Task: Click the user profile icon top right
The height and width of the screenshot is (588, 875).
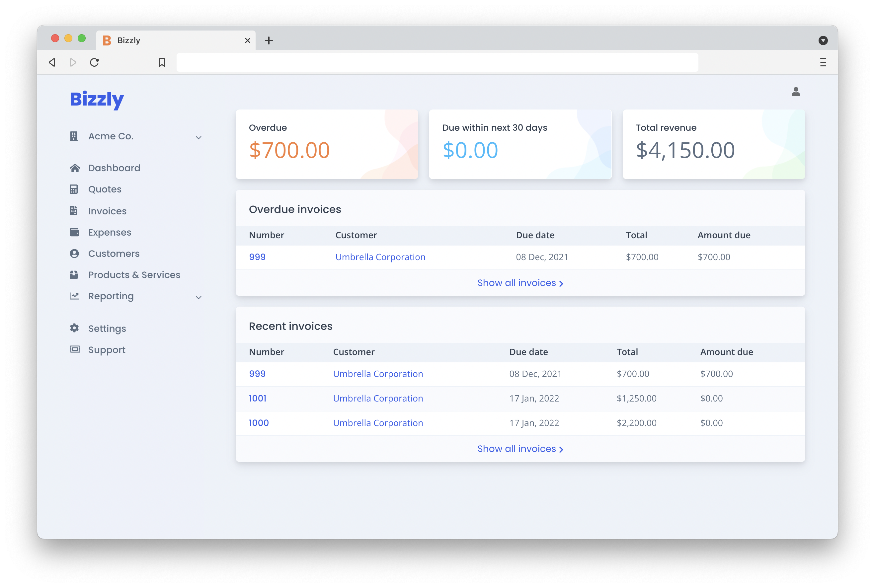Action: pos(796,92)
